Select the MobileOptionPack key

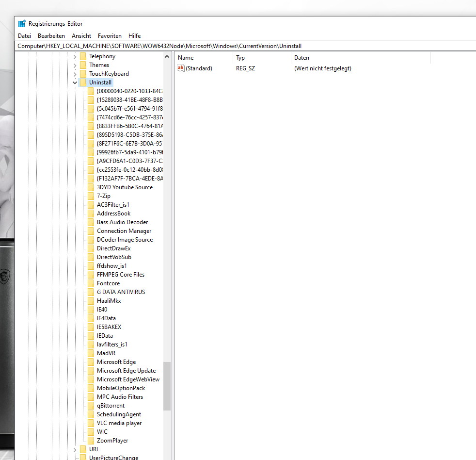click(121, 388)
